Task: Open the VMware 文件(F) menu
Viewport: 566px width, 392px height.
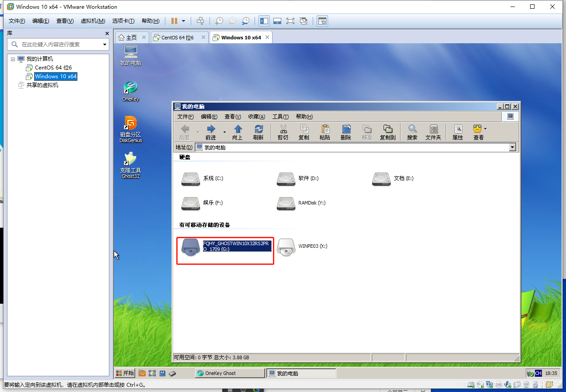Action: click(x=17, y=21)
